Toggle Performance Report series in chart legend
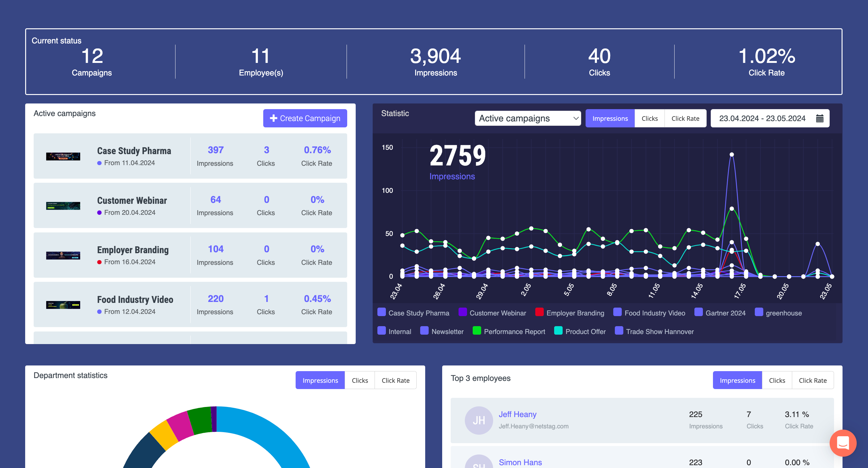868x468 pixels. (514, 331)
